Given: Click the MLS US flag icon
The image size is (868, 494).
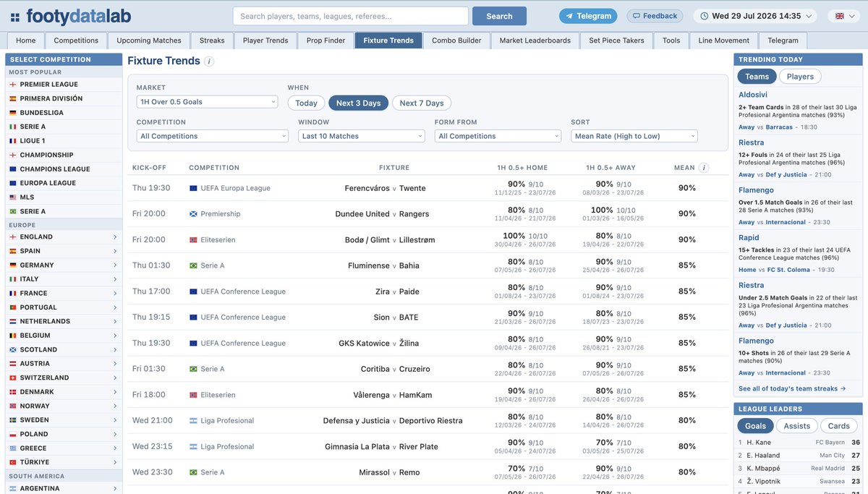Looking at the screenshot, I should 12,197.
